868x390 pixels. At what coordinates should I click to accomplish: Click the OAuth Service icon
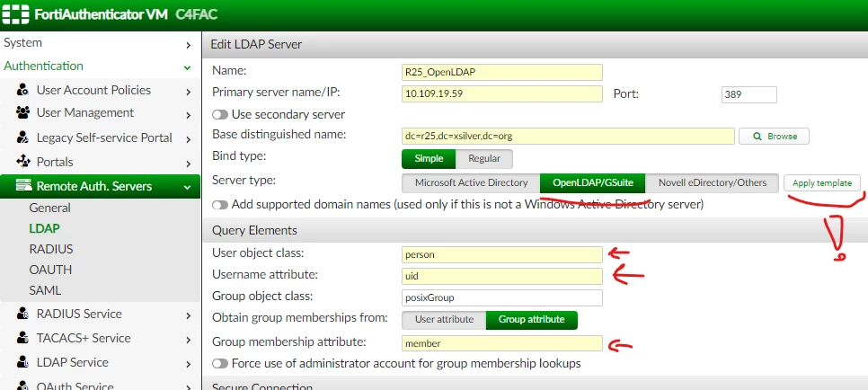tap(22, 385)
